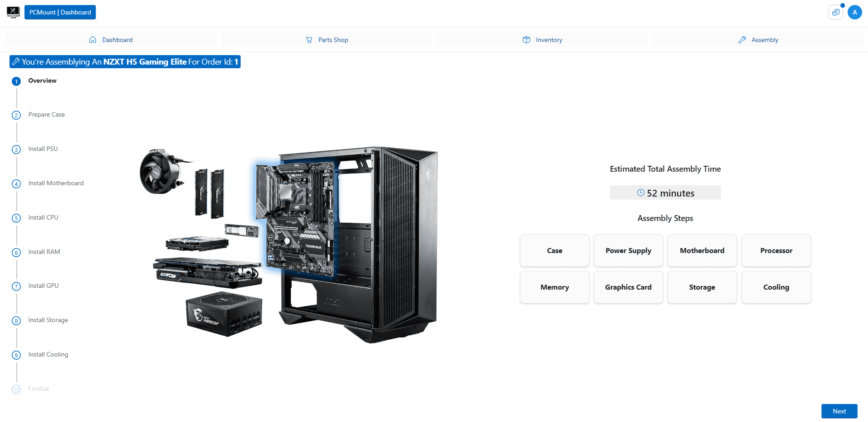
Task: Open the PCMount | Dashboard title button
Action: [x=60, y=12]
